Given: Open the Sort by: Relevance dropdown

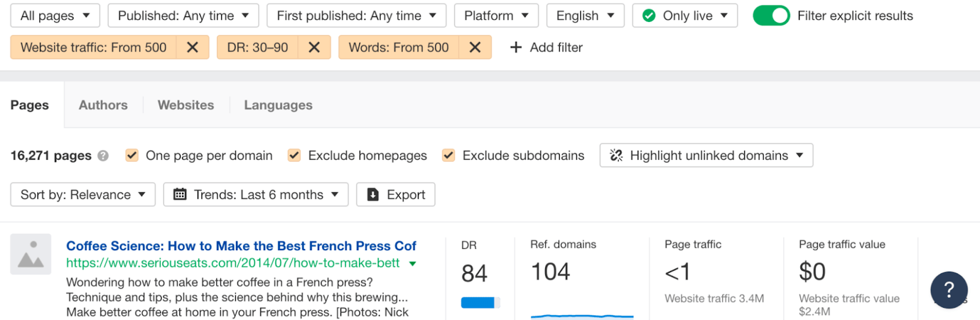Looking at the screenshot, I should point(83,195).
